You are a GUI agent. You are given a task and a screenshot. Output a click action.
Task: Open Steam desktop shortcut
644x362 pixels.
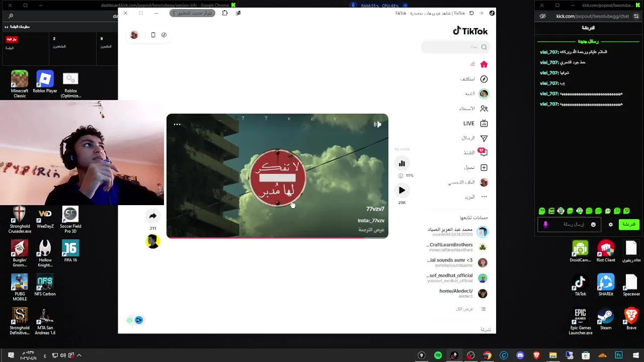click(606, 319)
